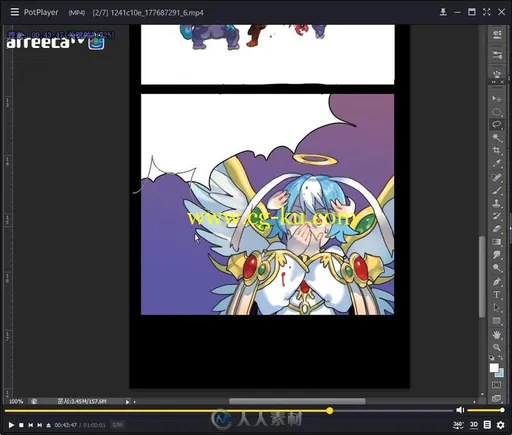Select the Eyedropper tool
The height and width of the screenshot is (435, 512).
click(x=496, y=163)
